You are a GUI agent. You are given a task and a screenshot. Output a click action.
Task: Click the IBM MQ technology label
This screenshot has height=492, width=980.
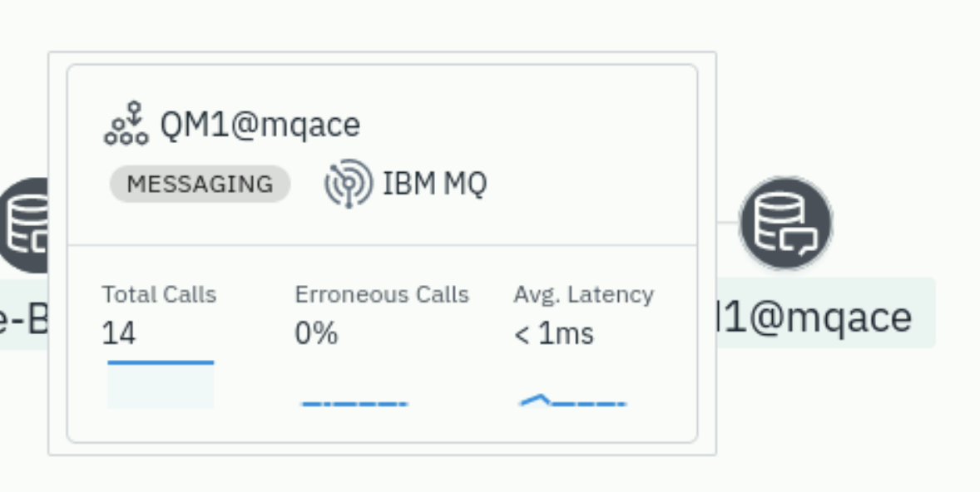pos(434,184)
